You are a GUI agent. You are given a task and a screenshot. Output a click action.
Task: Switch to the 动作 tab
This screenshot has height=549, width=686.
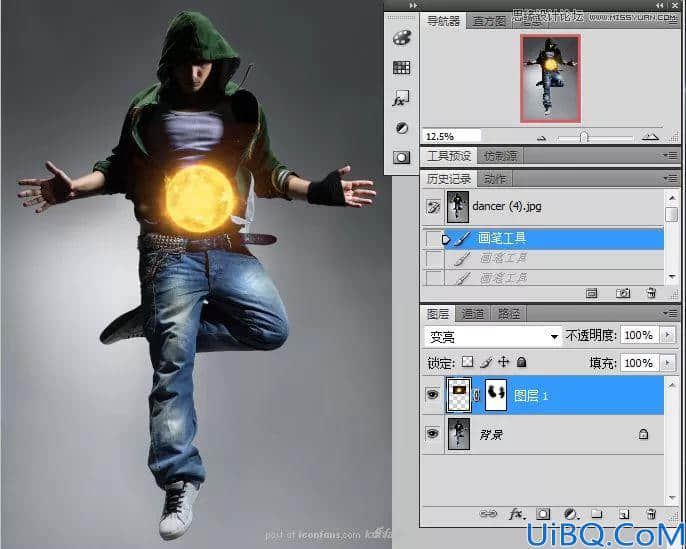click(495, 178)
